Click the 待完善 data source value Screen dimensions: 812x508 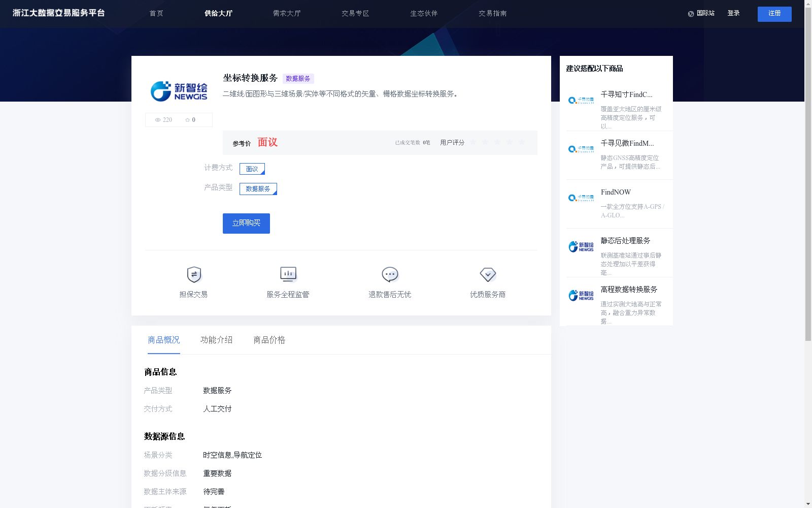pos(214,492)
